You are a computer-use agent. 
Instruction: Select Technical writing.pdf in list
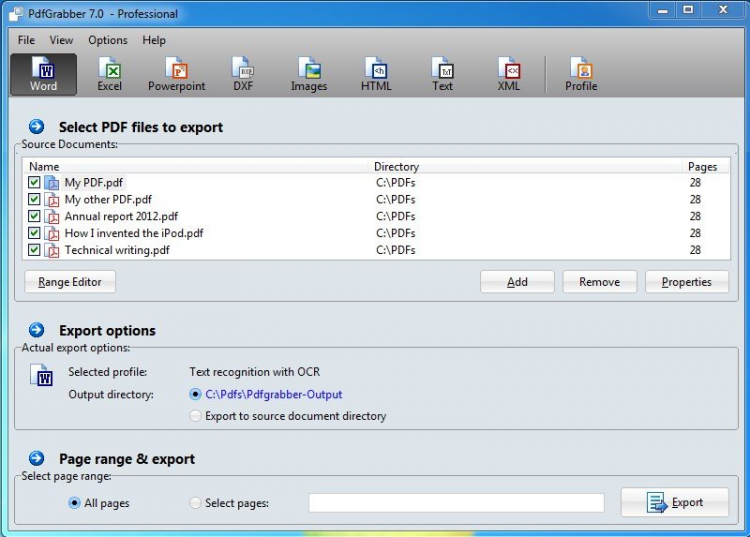pyautogui.click(x=117, y=250)
